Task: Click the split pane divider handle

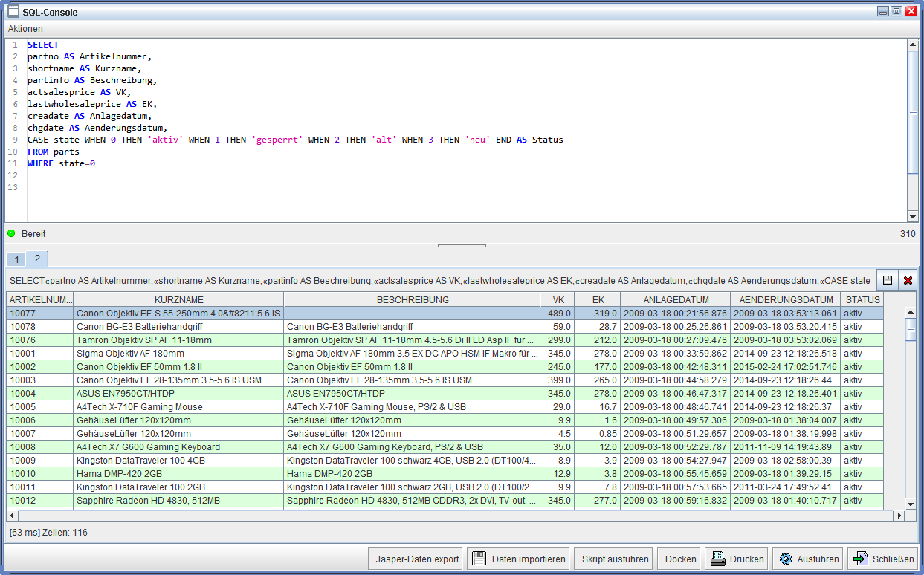Action: (x=462, y=245)
